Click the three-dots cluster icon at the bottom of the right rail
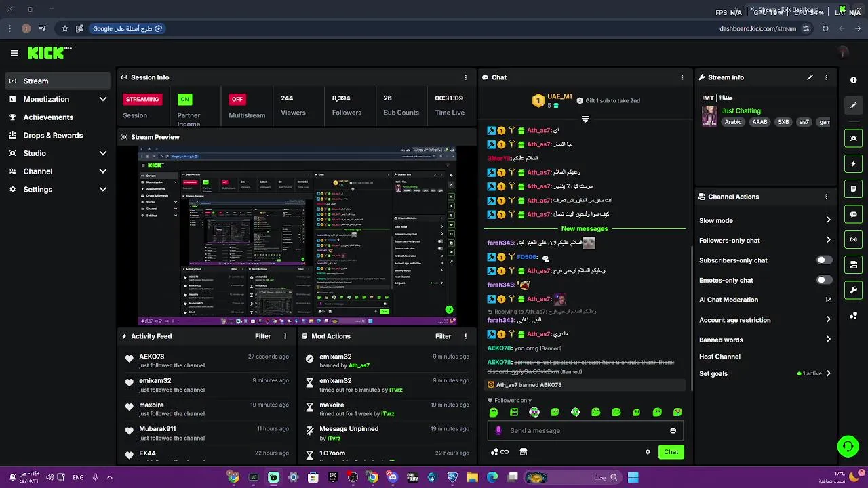This screenshot has height=488, width=868. [x=853, y=316]
